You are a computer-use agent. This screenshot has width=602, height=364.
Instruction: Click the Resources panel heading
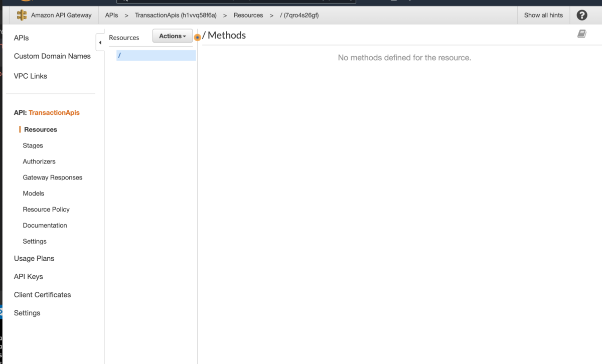pos(124,38)
